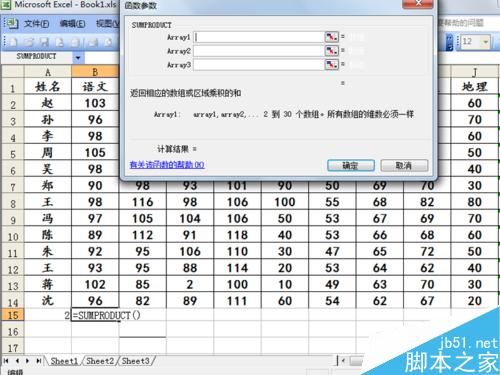This screenshot has height=375, width=500.
Task: Click the Excel document icon beside 文件 menu
Action: 12,23
